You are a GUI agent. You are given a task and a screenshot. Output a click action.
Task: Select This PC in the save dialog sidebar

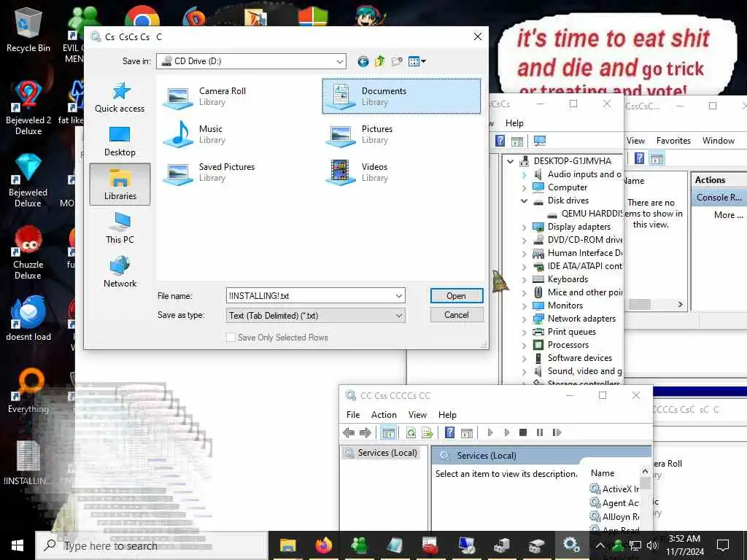(x=120, y=228)
